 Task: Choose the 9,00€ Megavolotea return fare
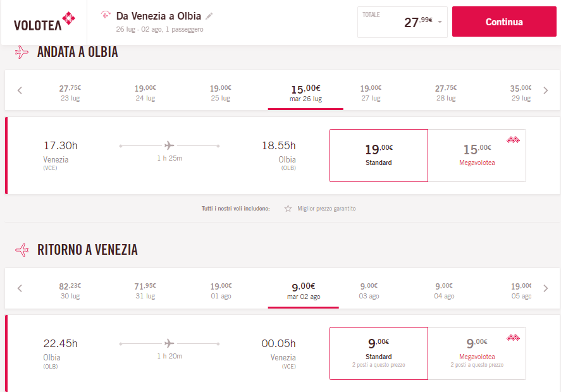(477, 353)
